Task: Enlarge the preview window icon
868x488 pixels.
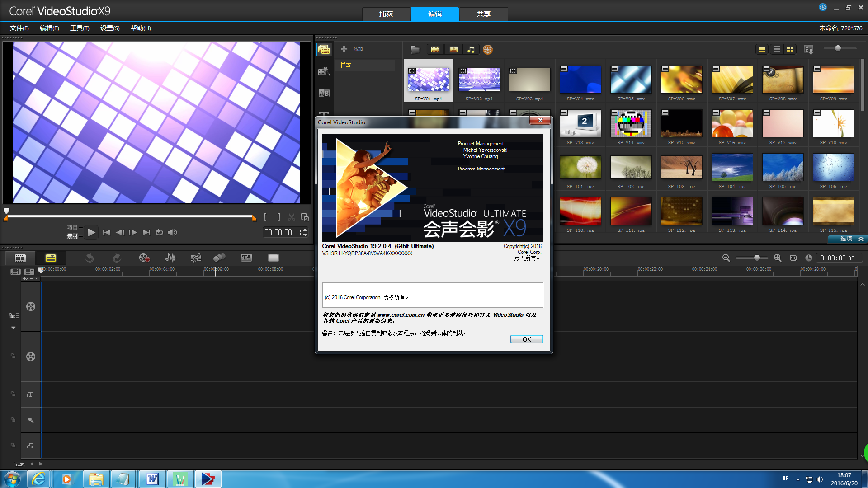Action: pyautogui.click(x=305, y=217)
